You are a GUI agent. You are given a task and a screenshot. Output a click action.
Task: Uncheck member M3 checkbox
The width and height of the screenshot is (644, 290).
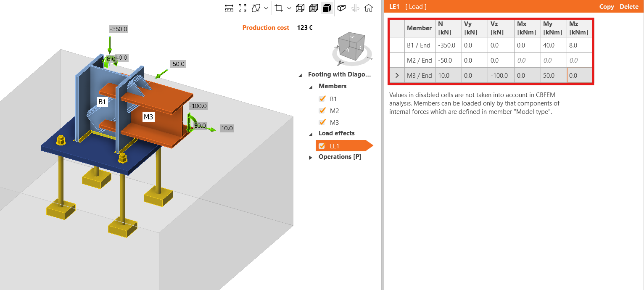click(322, 122)
